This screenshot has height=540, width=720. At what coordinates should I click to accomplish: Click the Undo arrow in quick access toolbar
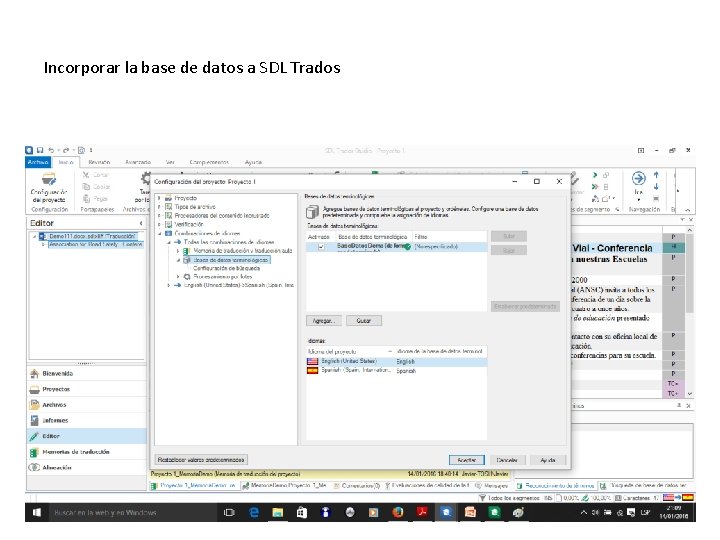(x=51, y=150)
